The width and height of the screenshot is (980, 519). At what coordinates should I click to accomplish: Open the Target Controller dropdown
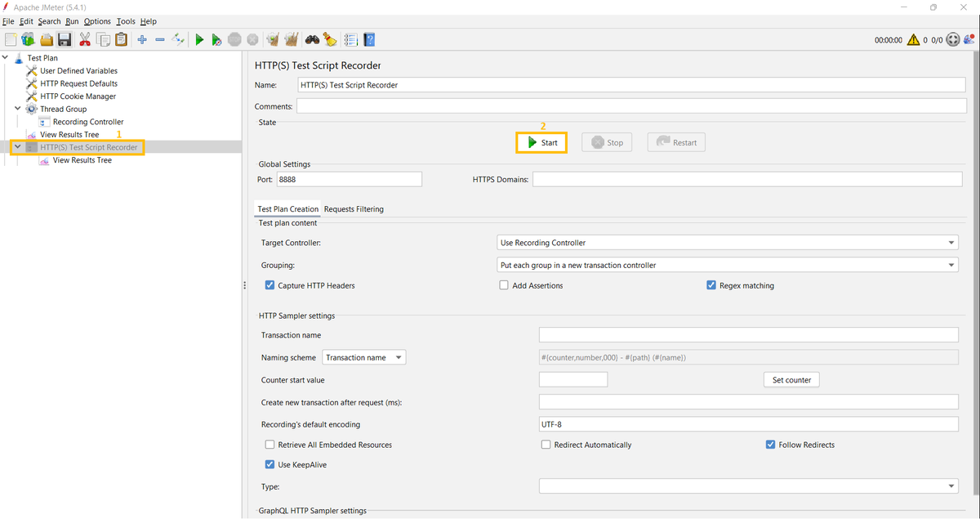728,243
